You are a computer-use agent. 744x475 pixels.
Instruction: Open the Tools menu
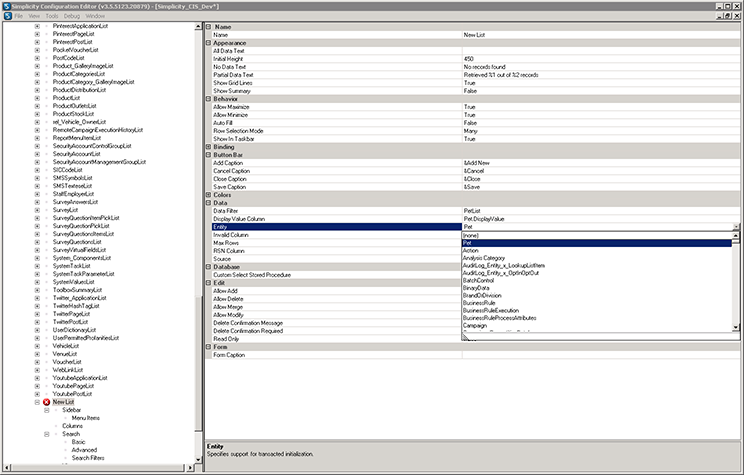[x=52, y=16]
